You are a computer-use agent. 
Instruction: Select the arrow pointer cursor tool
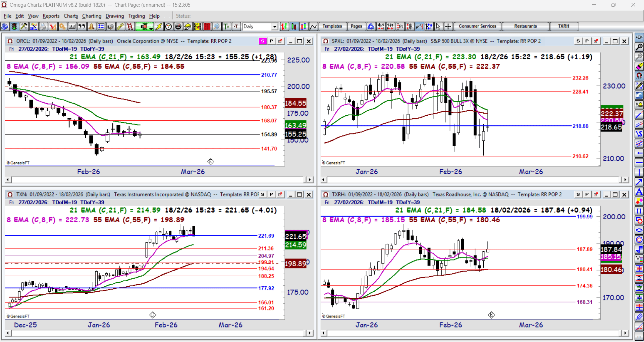[x=438, y=26]
